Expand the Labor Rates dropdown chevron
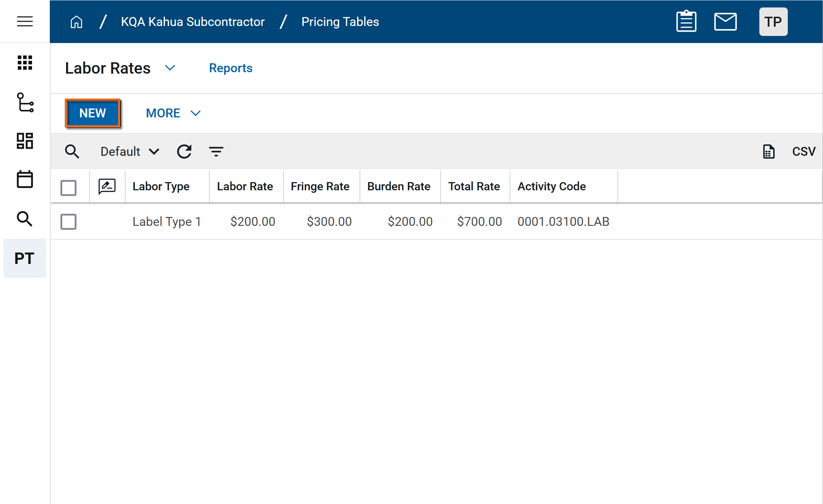 pyautogui.click(x=170, y=68)
